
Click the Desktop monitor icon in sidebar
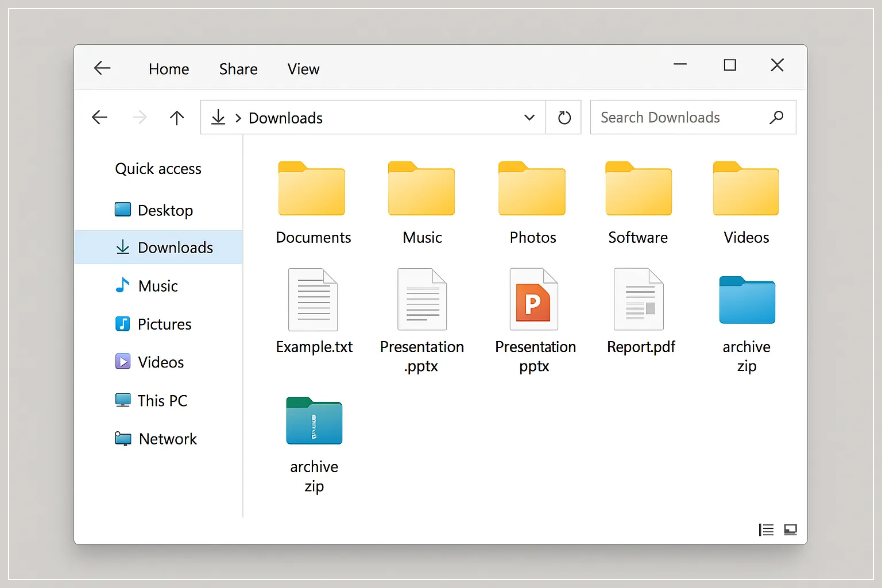pyautogui.click(x=122, y=210)
